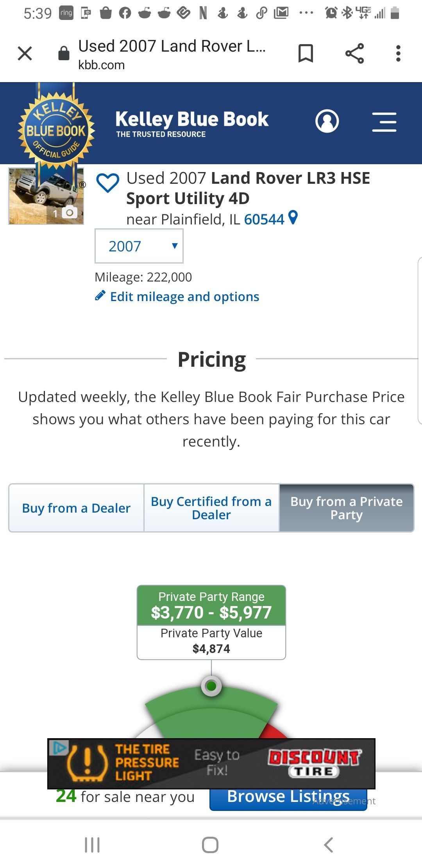Open the Discount Tire advertisement banner

tap(211, 763)
